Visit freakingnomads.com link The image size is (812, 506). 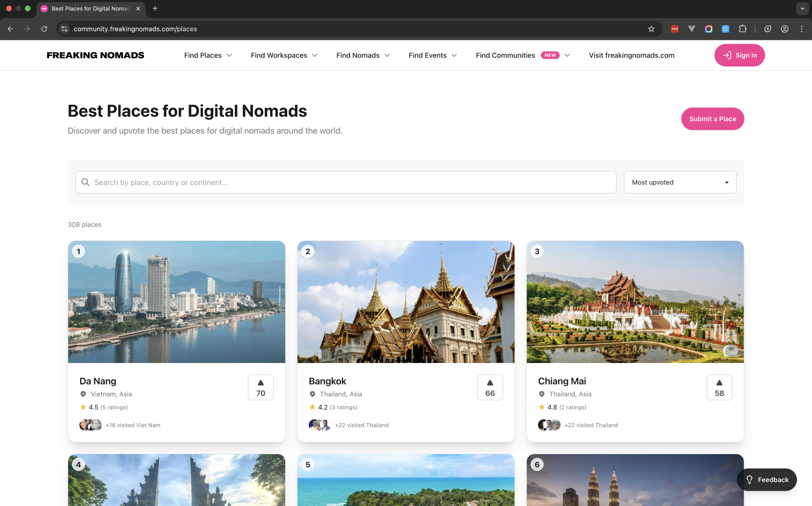click(x=632, y=55)
